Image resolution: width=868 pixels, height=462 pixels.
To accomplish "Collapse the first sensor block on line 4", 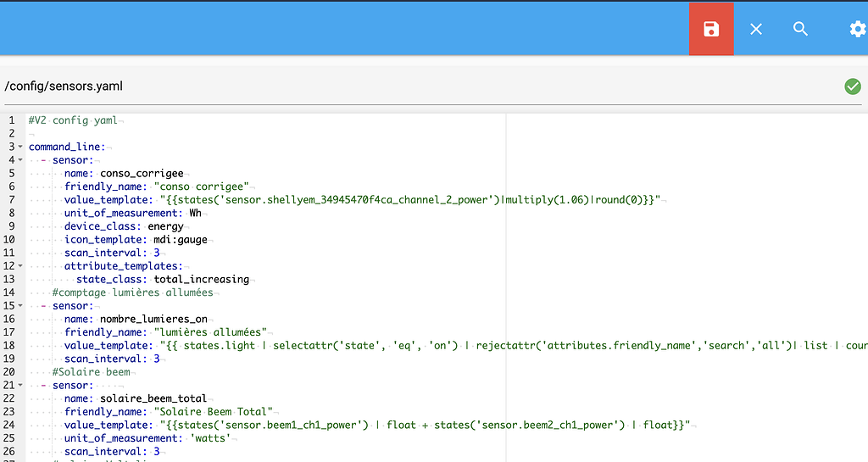I will [20, 160].
